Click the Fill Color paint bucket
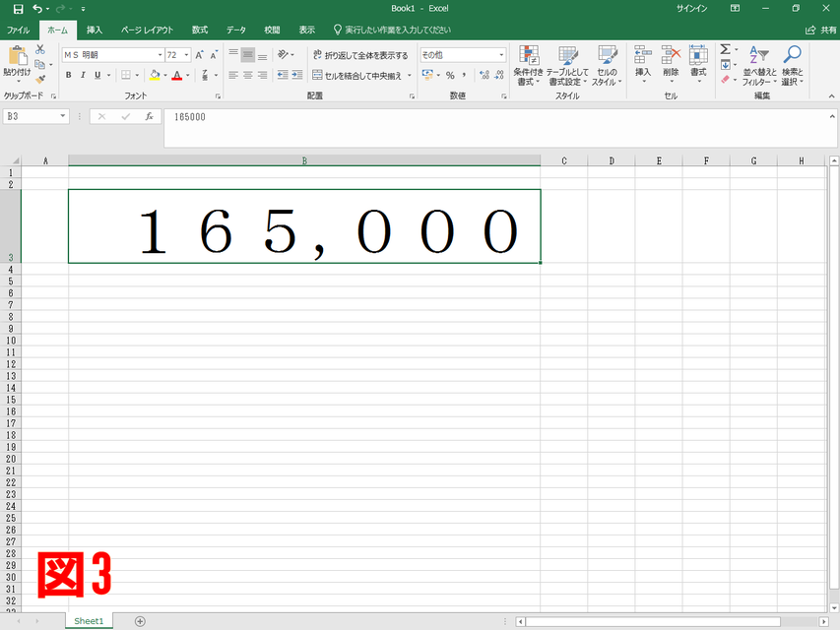840x630 pixels. tap(155, 75)
